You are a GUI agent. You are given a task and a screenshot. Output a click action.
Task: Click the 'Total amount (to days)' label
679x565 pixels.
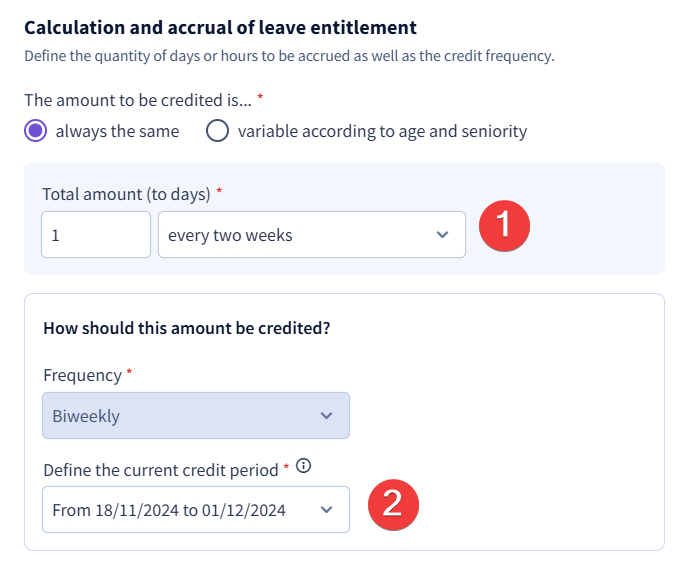(126, 194)
